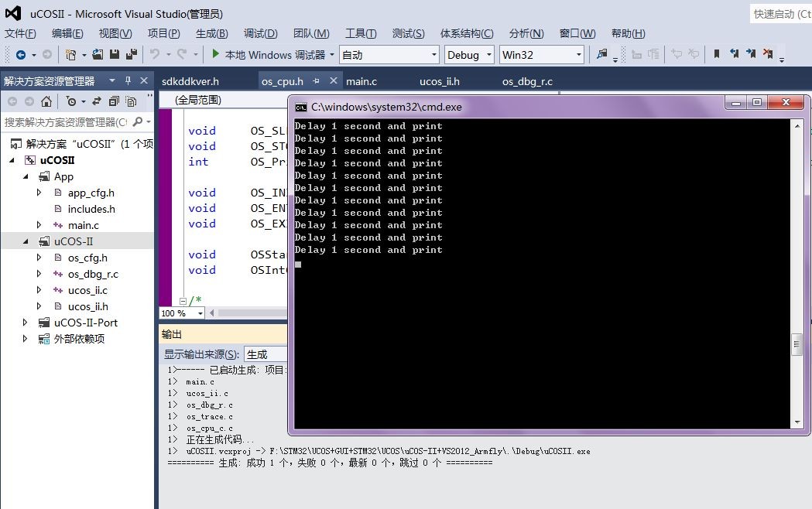Toggle a bookmark with the bookmark icon
The width and height of the screenshot is (812, 509).
[x=717, y=54]
